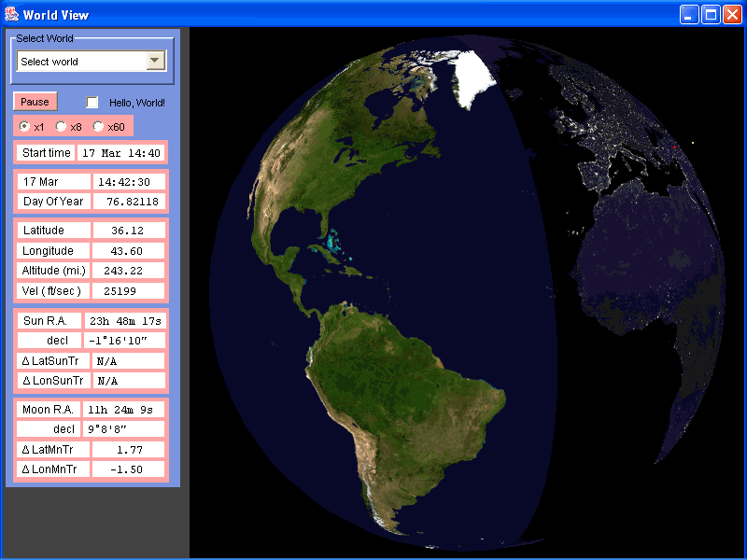This screenshot has width=747, height=560.
Task: Minimize the World View window
Action: [x=689, y=14]
